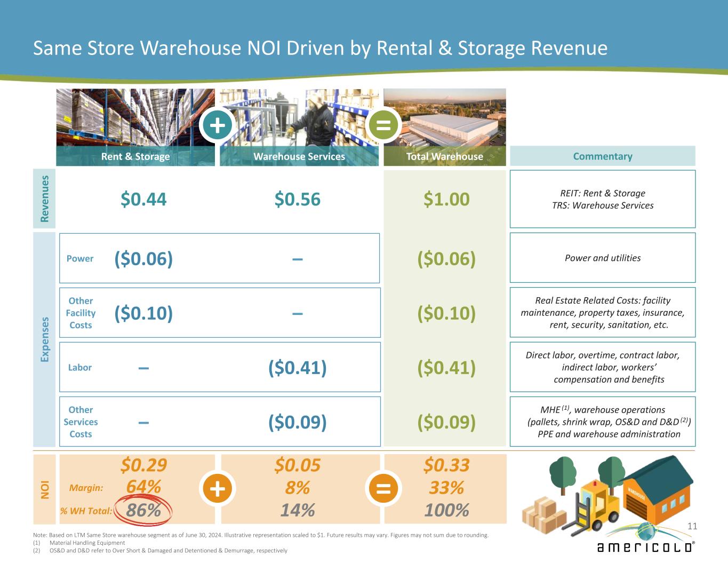
Task: Click the slide title text
Action: point(320,48)
